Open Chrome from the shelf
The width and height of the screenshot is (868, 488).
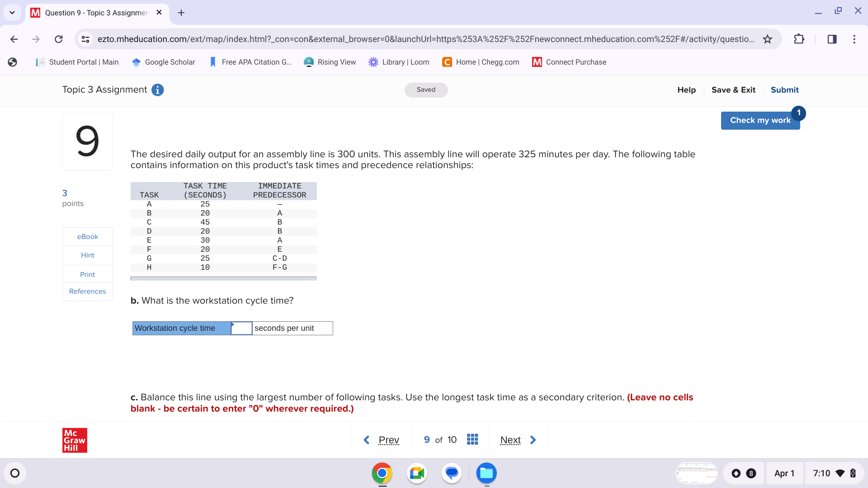click(382, 473)
